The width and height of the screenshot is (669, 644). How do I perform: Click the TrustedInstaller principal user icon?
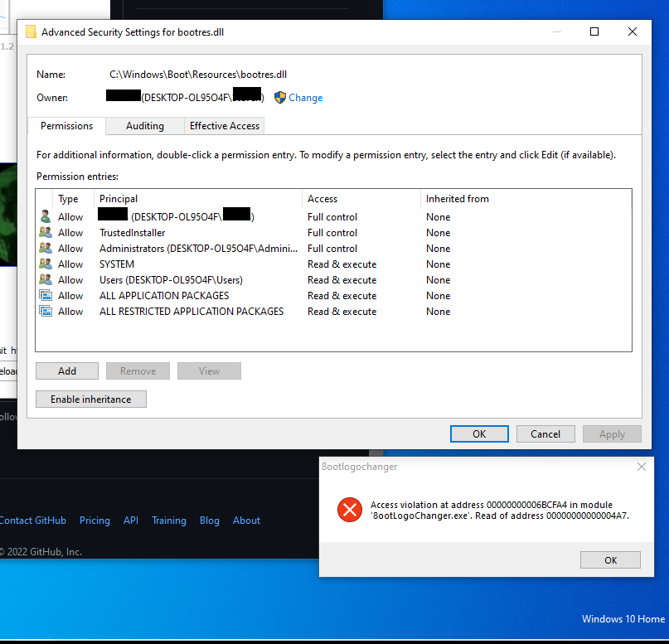click(x=46, y=232)
